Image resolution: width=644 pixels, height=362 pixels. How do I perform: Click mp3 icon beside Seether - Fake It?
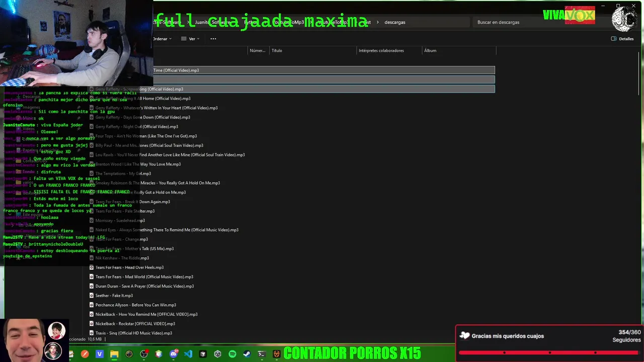point(92,296)
